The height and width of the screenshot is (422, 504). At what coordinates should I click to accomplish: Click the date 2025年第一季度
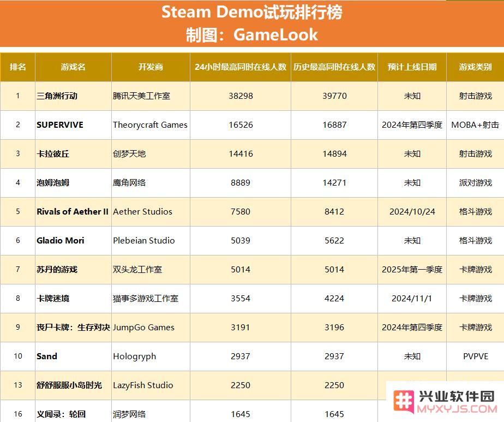412,270
